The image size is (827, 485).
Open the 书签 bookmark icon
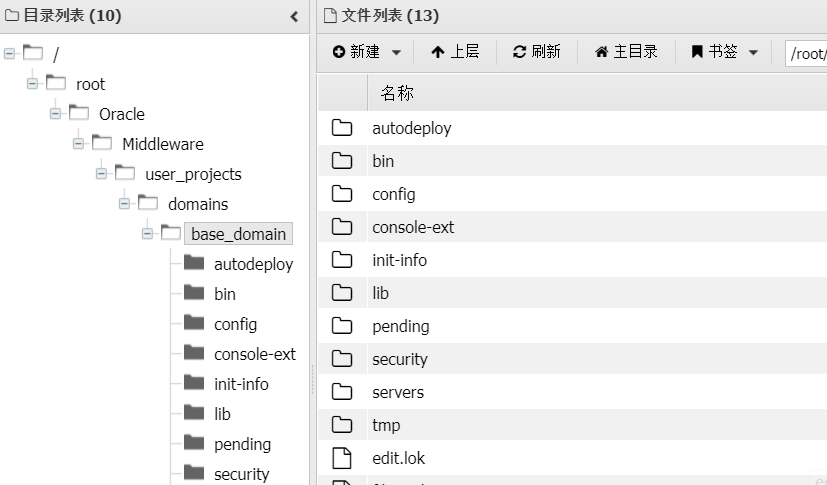pos(697,52)
